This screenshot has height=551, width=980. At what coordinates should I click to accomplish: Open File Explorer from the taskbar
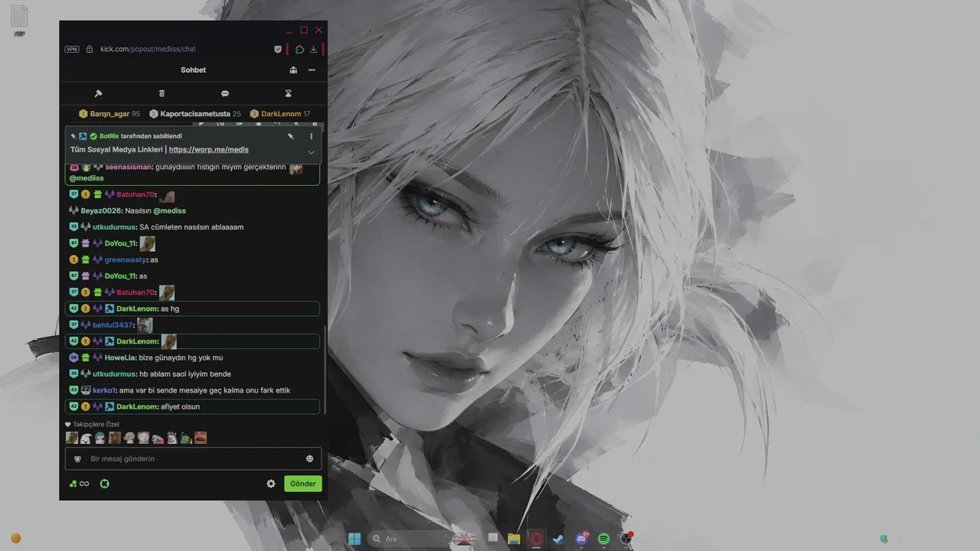pos(514,539)
